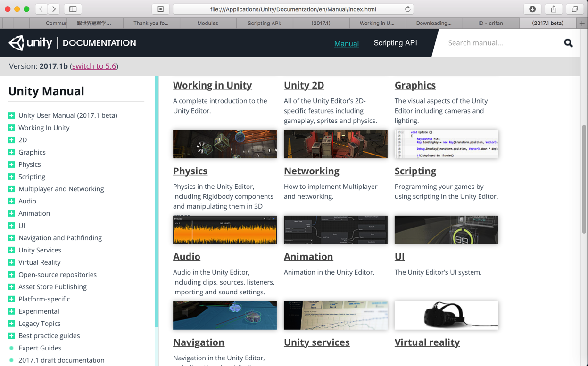588x366 pixels.
Task: Click the sidebar's teal scrollbar
Action: click(157, 202)
